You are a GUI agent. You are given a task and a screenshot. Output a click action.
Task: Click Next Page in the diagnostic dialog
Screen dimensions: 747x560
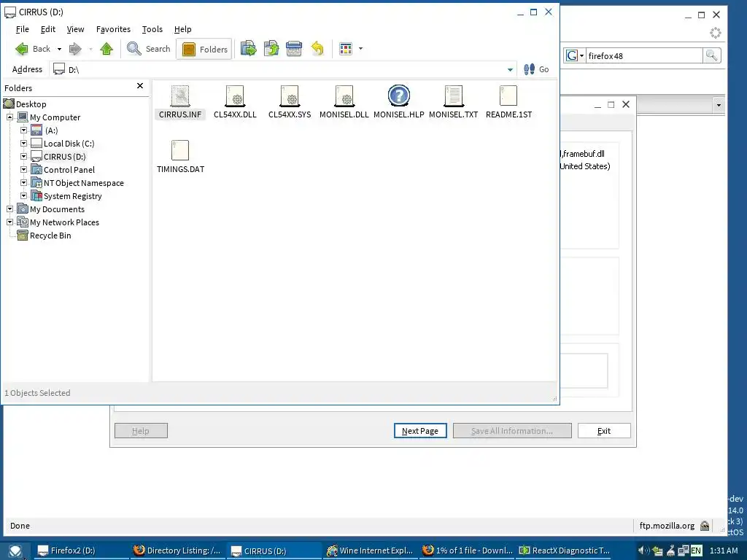420,430
